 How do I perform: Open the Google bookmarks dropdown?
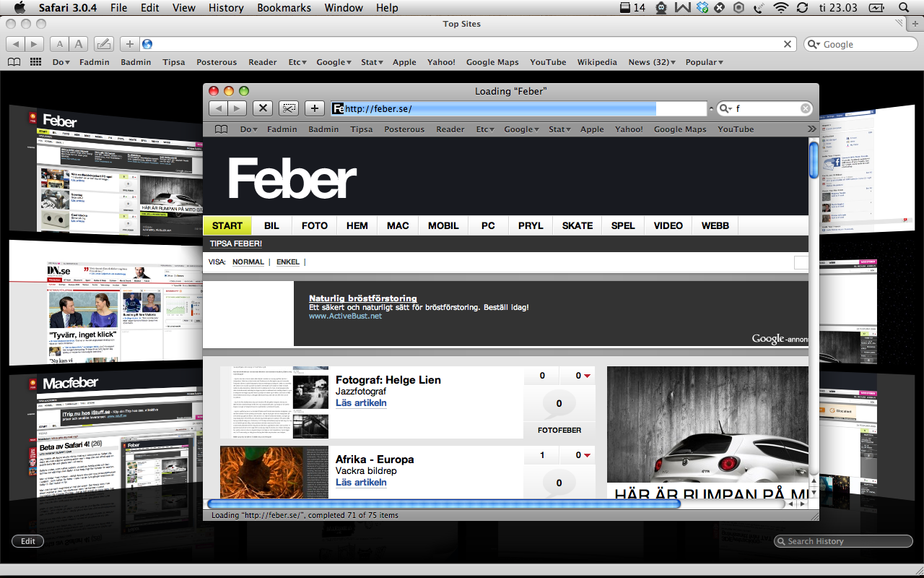pyautogui.click(x=521, y=129)
